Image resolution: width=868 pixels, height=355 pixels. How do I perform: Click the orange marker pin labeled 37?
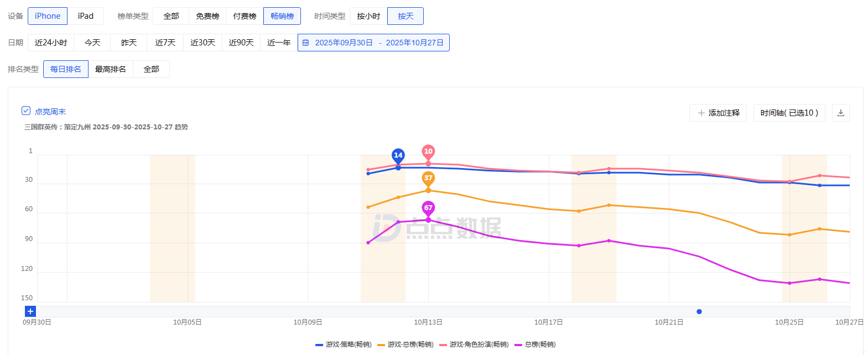click(428, 178)
